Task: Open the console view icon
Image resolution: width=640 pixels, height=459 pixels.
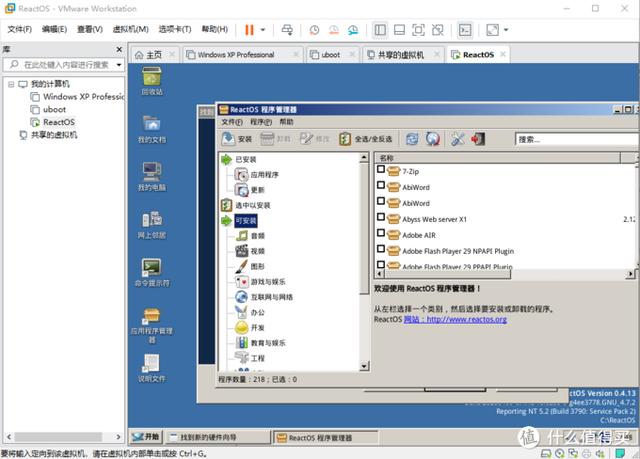Action: point(465,30)
